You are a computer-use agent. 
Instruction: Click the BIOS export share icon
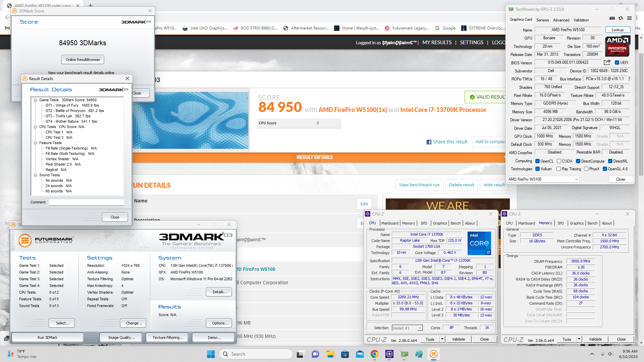click(x=607, y=62)
